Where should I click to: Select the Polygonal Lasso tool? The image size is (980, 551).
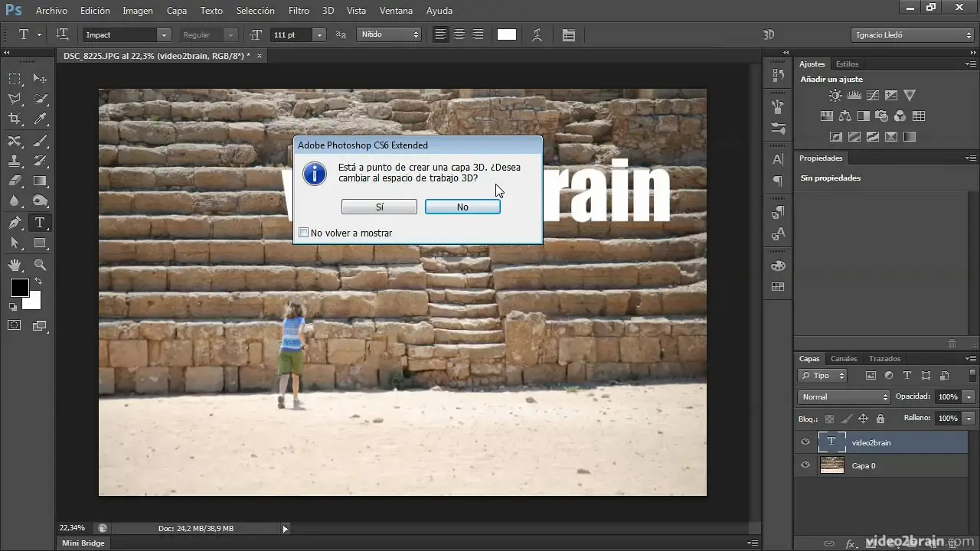[x=15, y=98]
